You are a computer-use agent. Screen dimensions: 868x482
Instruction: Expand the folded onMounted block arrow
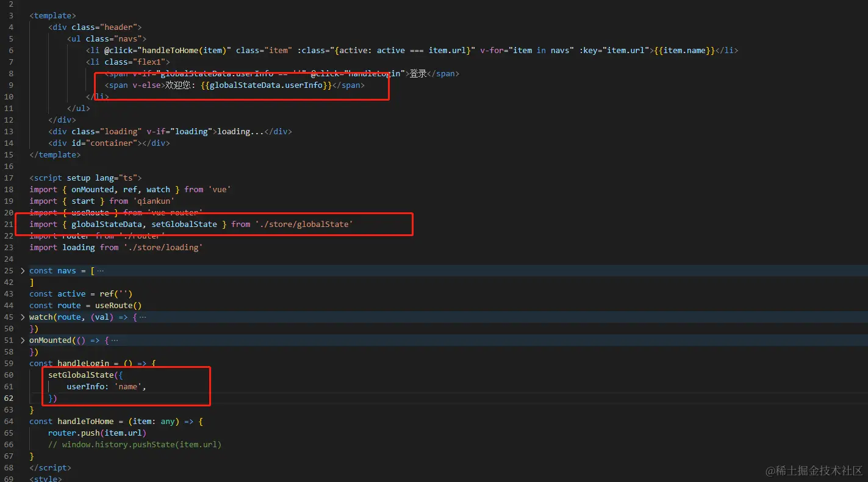click(23, 340)
